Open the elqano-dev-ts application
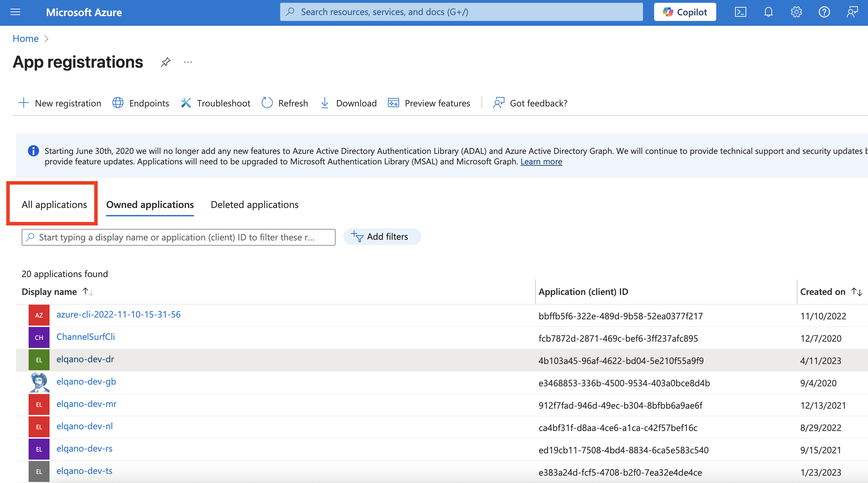This screenshot has height=483, width=868. pos(84,471)
